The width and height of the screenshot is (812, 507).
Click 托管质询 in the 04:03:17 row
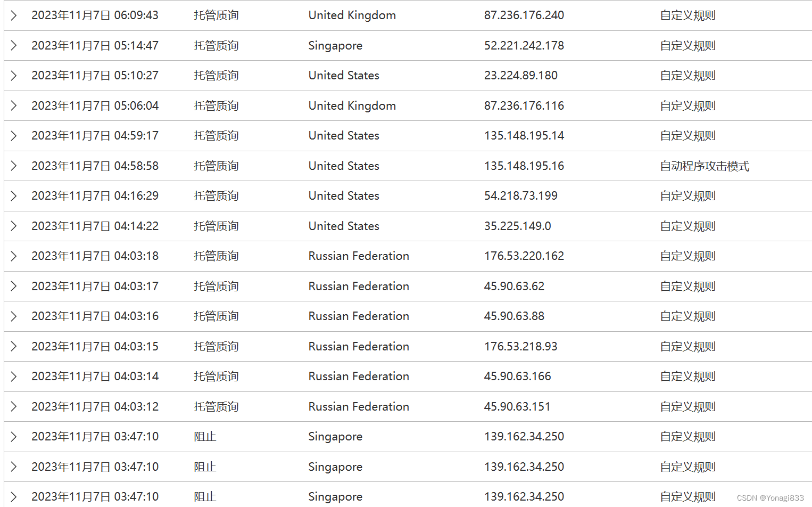216,287
